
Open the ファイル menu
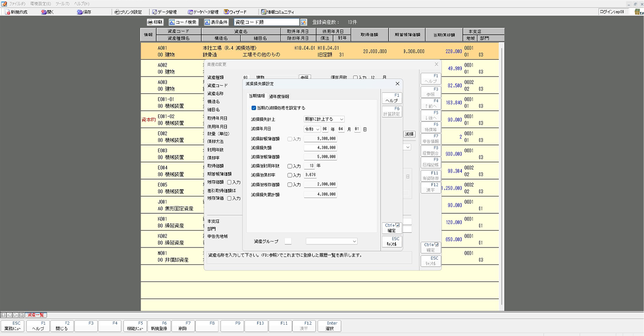point(16,3)
